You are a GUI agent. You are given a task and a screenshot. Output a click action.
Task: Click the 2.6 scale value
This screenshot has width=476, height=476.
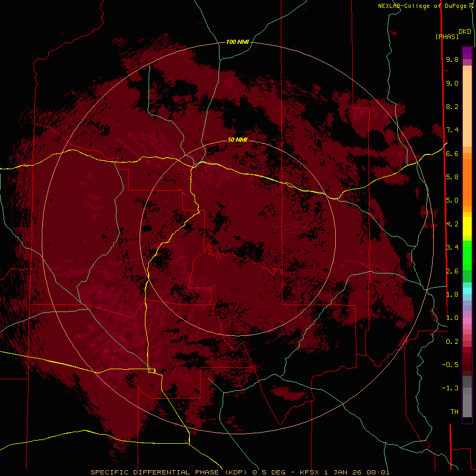point(452,271)
